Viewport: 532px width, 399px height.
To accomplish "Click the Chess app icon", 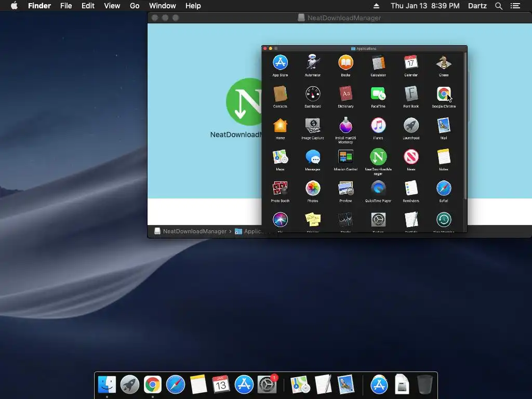I will click(444, 63).
